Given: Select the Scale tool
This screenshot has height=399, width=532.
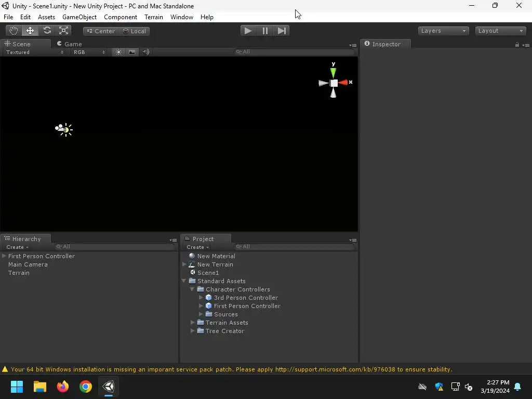Looking at the screenshot, I should coord(63,31).
